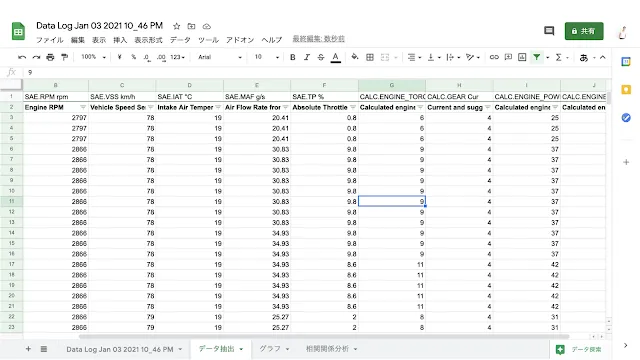
Task: Open filter for Air Flow Rate column
Action: (285, 107)
